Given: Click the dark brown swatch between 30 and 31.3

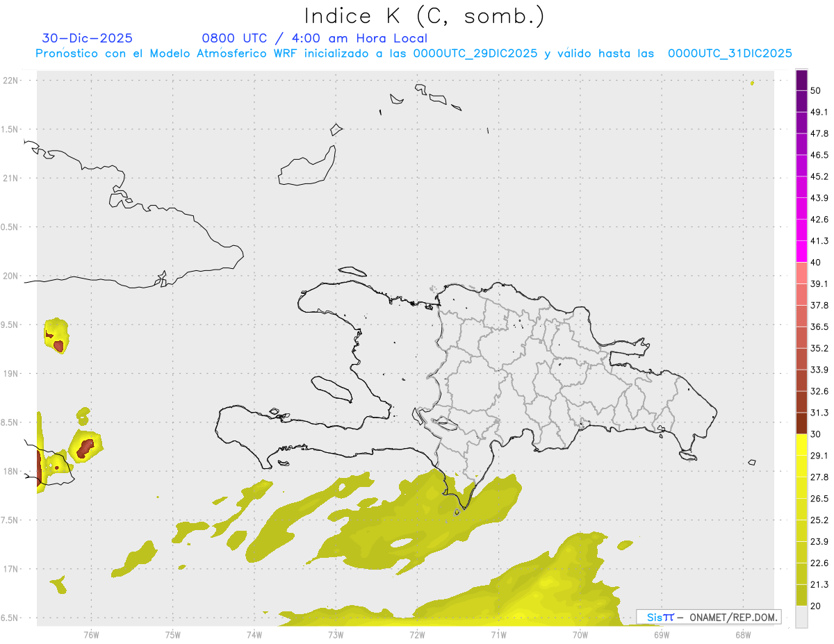Looking at the screenshot, I should click(801, 424).
